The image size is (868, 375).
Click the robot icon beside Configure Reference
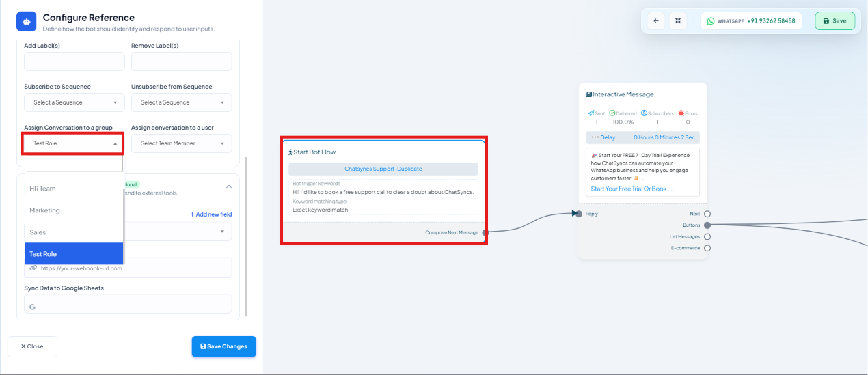(x=26, y=22)
